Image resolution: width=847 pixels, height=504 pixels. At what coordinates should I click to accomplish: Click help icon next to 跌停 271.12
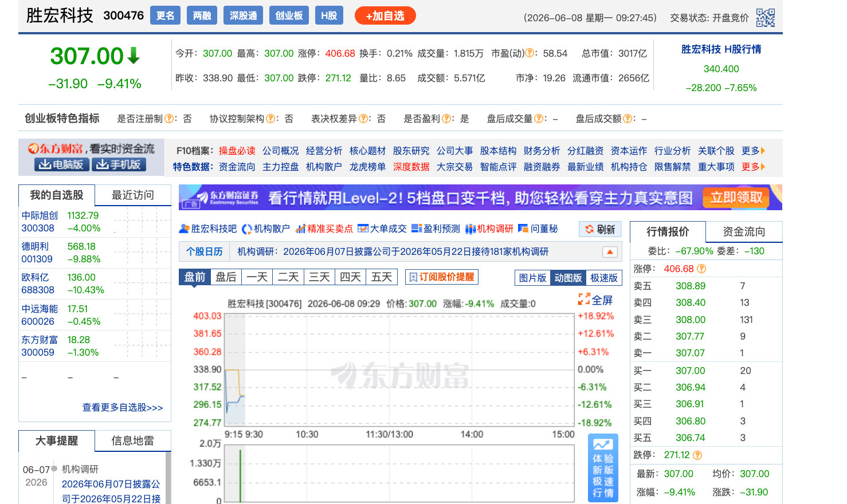[697, 455]
